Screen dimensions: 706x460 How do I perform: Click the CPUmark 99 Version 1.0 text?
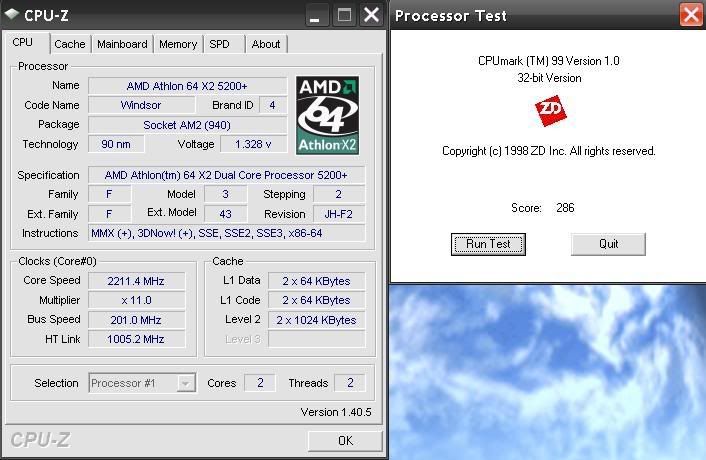[548, 61]
